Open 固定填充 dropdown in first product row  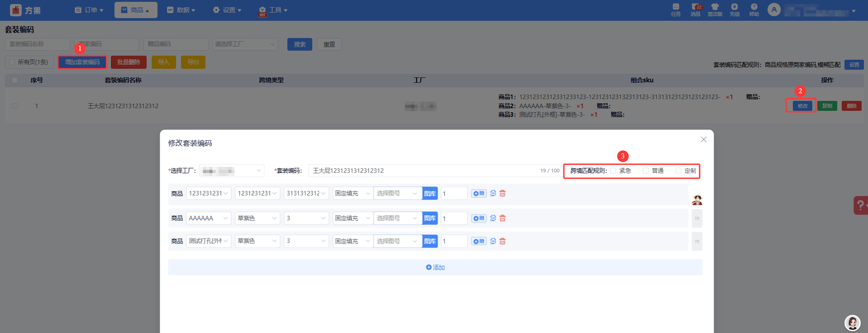click(x=352, y=193)
